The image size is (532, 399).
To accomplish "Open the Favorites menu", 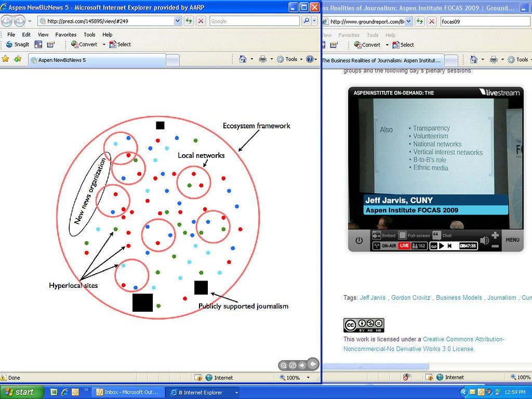I will [66, 35].
